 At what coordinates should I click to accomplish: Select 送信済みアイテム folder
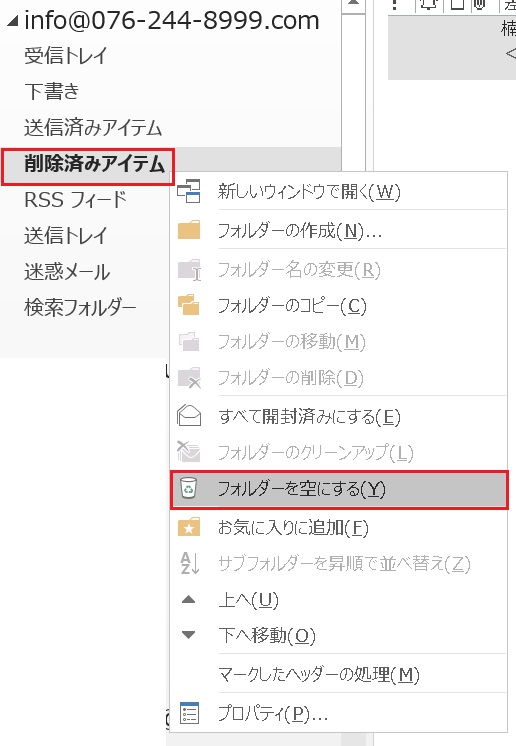tap(93, 128)
